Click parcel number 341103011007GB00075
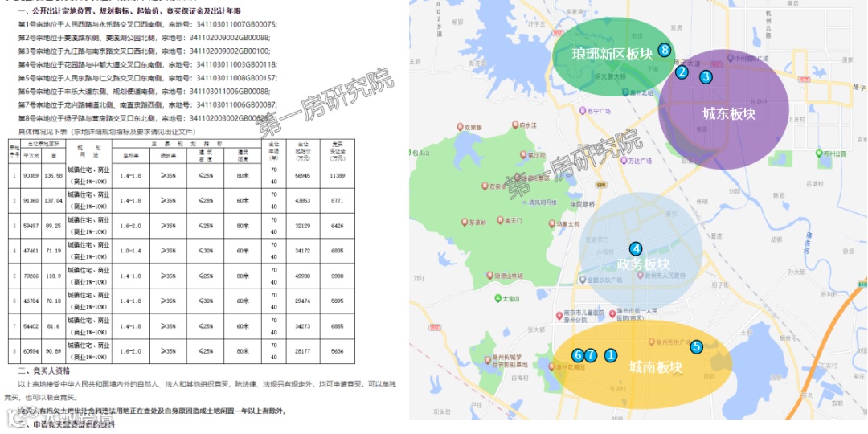Image resolution: width=868 pixels, height=434 pixels. [x=234, y=24]
